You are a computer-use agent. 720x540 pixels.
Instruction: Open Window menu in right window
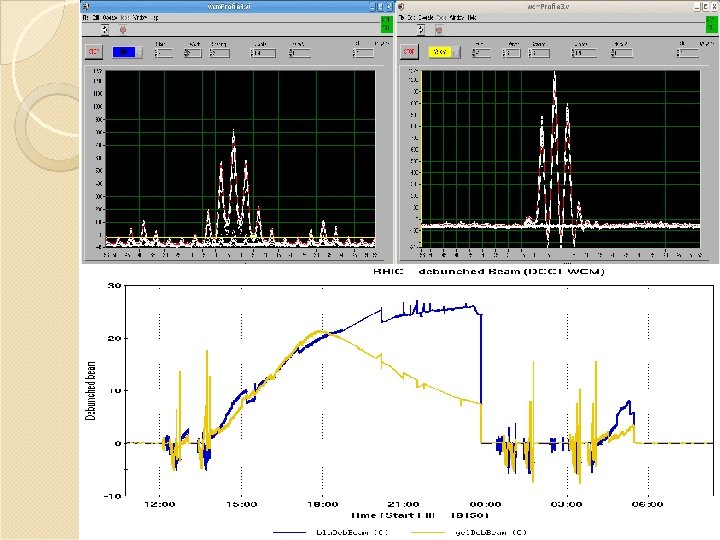tap(457, 17)
